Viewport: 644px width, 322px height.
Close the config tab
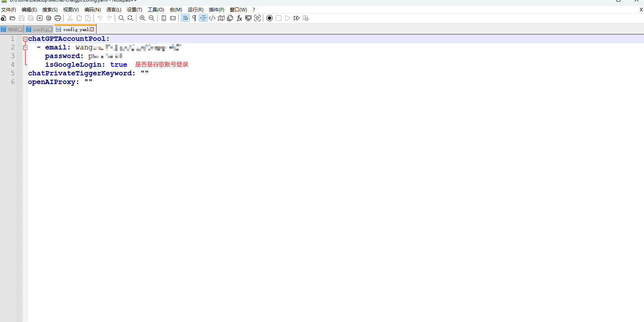pos(50,29)
